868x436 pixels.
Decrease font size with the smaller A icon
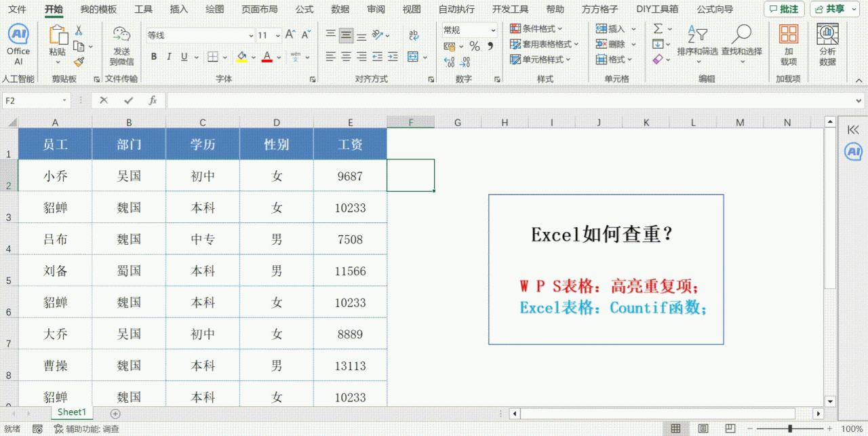(306, 35)
